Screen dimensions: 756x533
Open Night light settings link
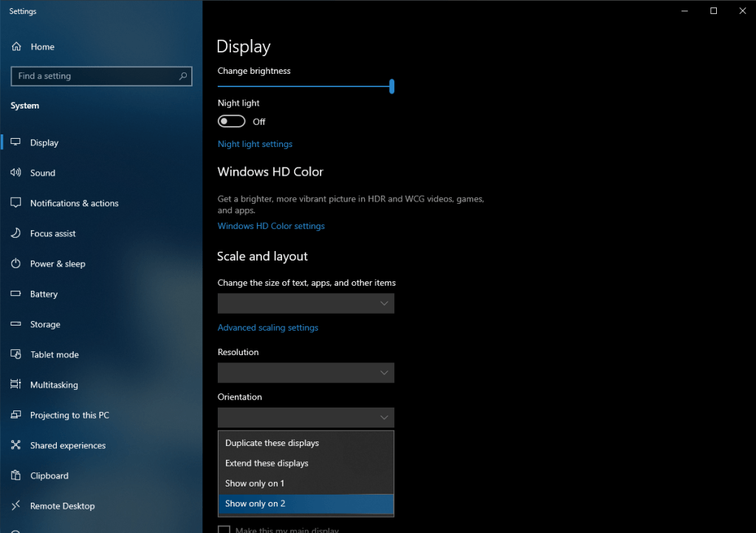tap(255, 144)
